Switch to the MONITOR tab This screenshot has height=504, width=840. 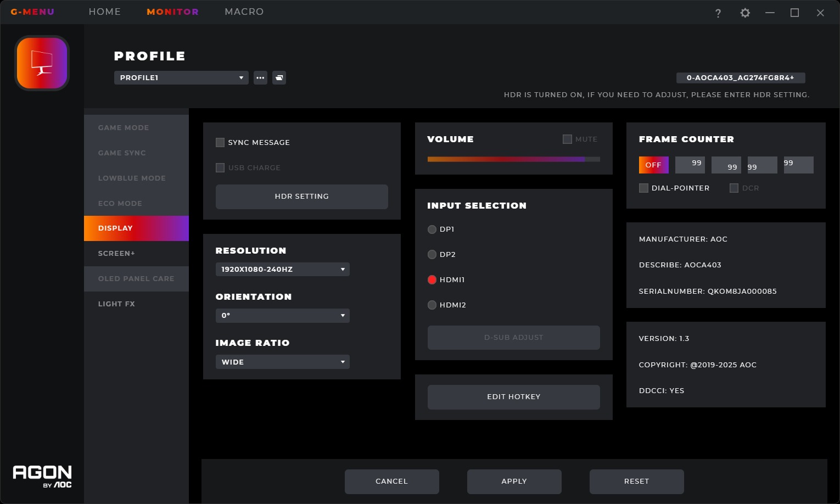click(172, 12)
